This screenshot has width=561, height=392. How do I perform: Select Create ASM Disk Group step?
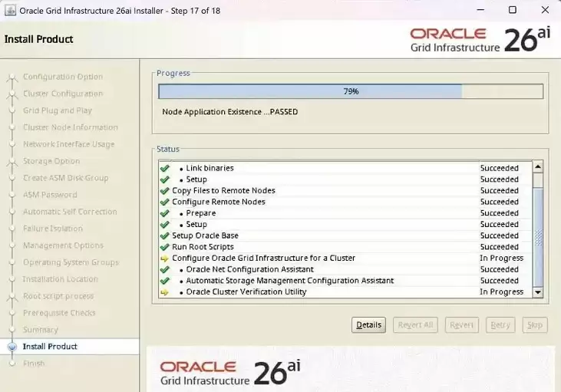pos(66,178)
